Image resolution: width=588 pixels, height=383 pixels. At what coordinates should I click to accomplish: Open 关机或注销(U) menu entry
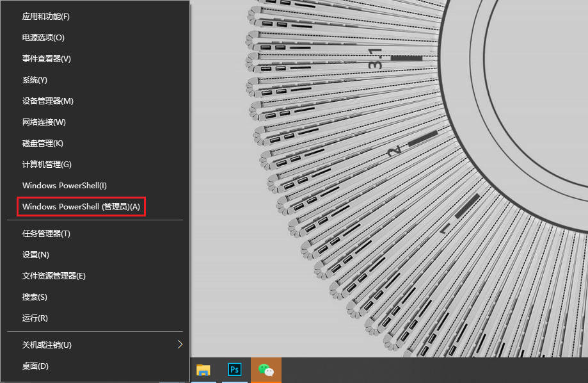point(95,345)
